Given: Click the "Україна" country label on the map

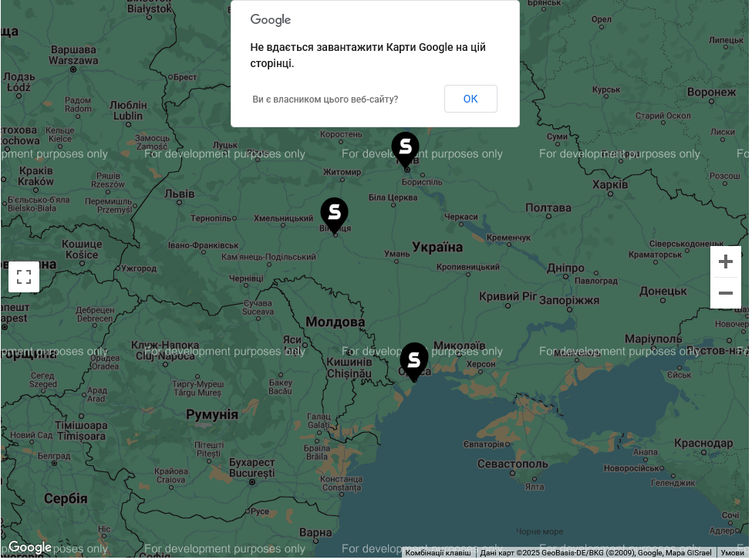Looking at the screenshot, I should pyautogui.click(x=437, y=248).
